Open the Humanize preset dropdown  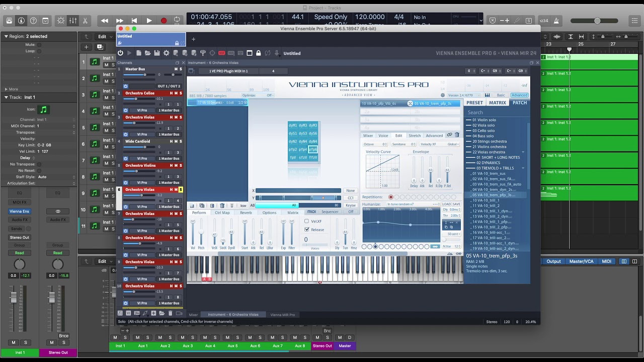tap(414, 204)
